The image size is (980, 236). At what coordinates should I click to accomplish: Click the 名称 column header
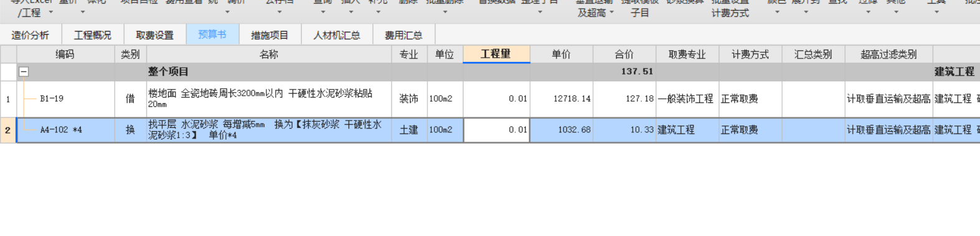269,55
